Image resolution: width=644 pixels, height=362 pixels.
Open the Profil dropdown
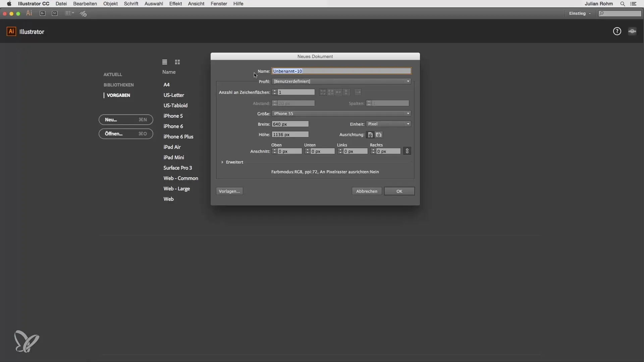point(341,81)
